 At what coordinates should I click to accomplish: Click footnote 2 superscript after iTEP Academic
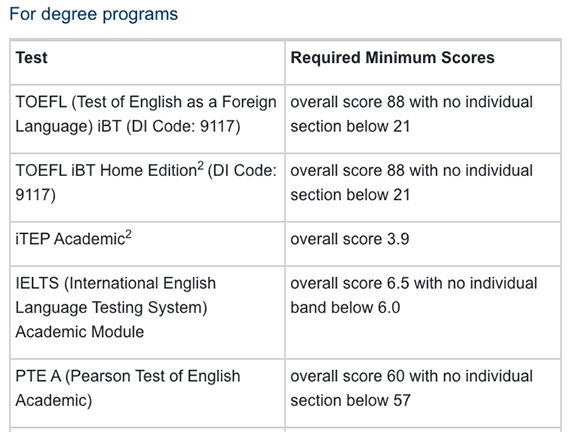click(x=128, y=235)
